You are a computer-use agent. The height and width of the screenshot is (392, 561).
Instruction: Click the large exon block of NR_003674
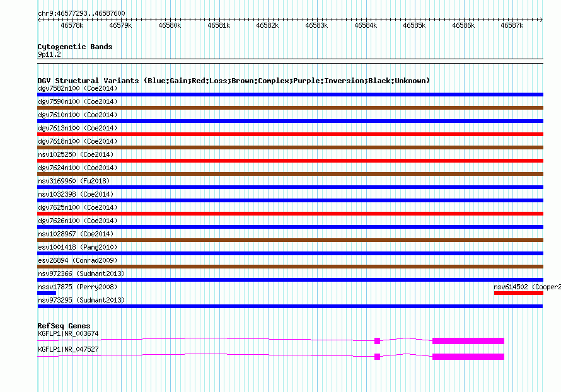pos(468,341)
